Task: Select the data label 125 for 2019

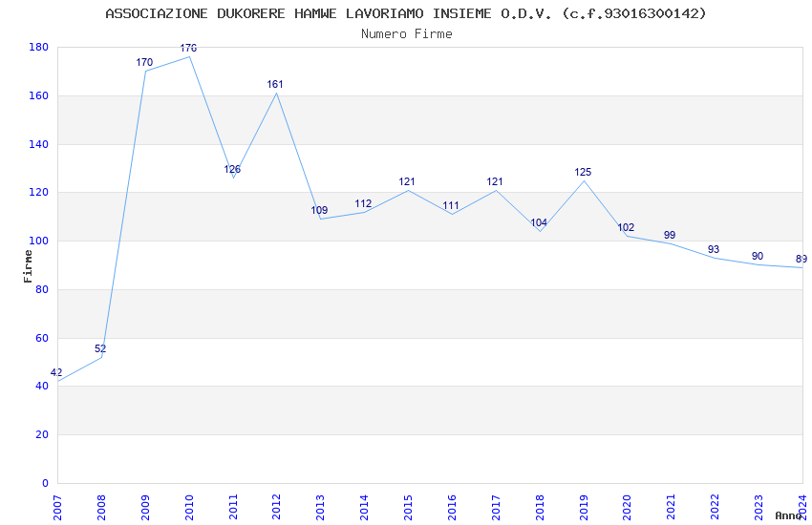Action: click(583, 172)
